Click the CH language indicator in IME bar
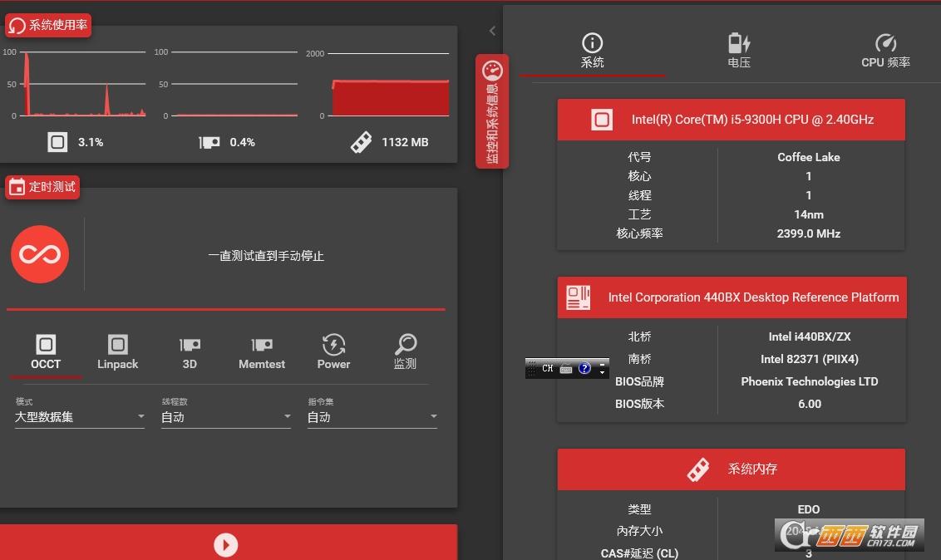Image resolution: width=941 pixels, height=560 pixels. pos(547,368)
